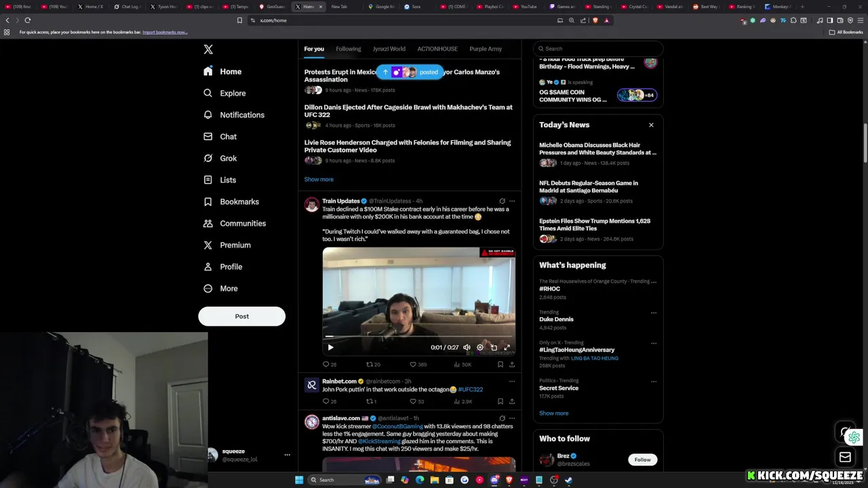Image resolution: width=868 pixels, height=488 pixels.
Task: Open account options next to squeeze
Action: (287, 455)
